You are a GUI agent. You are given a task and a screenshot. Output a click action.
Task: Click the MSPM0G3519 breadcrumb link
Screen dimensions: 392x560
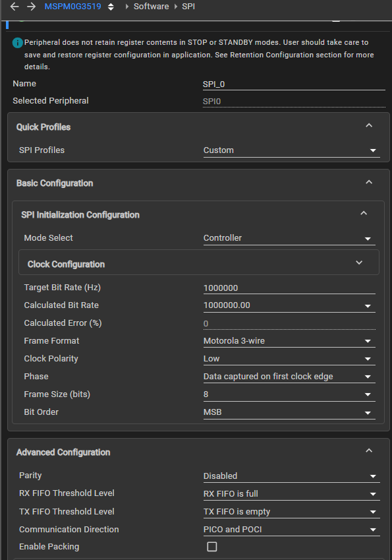click(72, 7)
